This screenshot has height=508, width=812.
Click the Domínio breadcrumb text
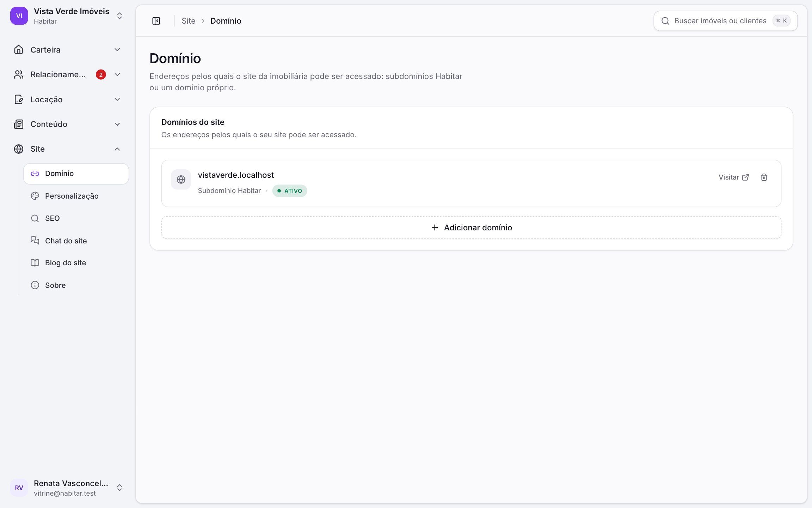tap(226, 21)
